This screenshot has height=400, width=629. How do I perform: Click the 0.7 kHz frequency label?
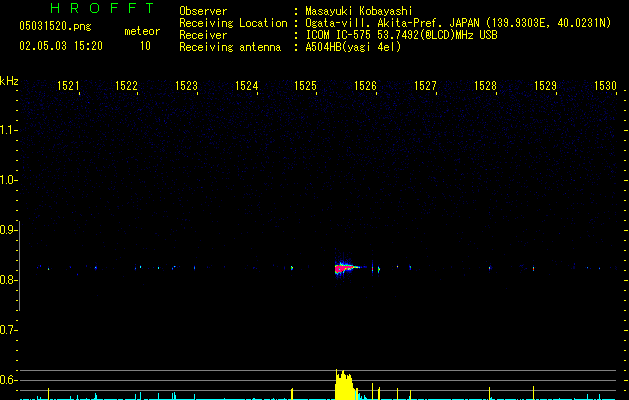[8, 330]
